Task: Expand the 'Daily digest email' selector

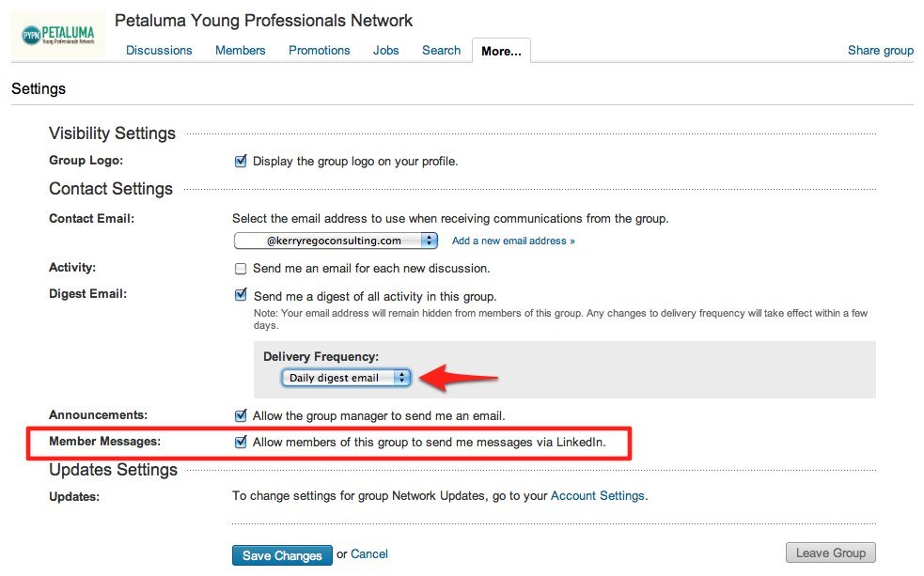Action: click(x=346, y=377)
